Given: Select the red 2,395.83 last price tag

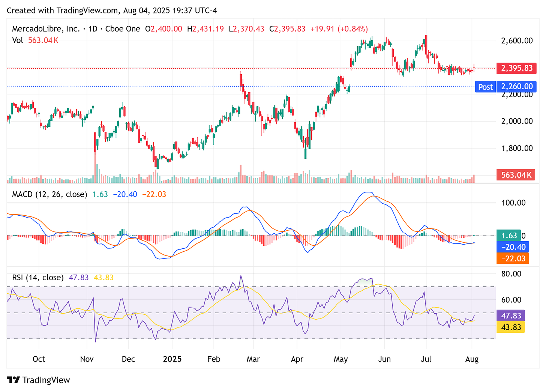Looking at the screenshot, I should coord(516,68).
